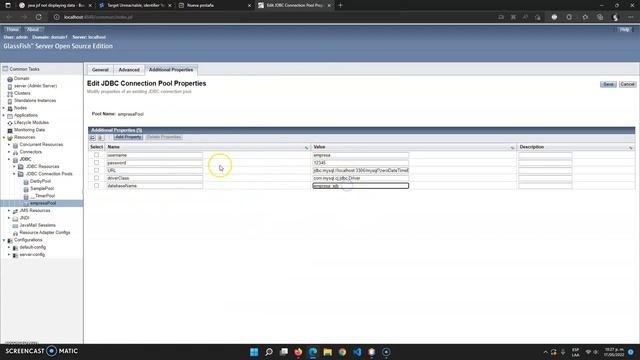Click the password value field
This screenshot has width=640, height=360.
pos(360,162)
